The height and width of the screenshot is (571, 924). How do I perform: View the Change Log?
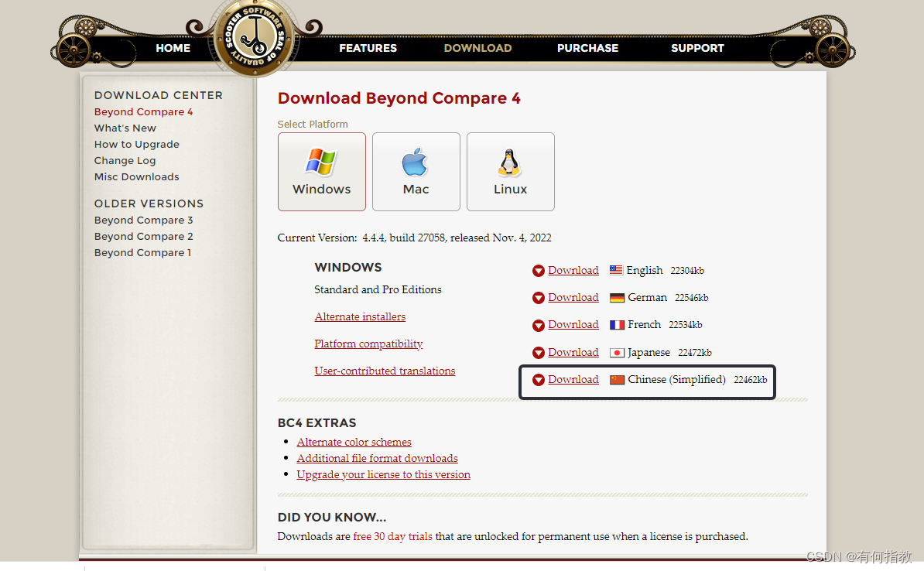click(x=125, y=160)
